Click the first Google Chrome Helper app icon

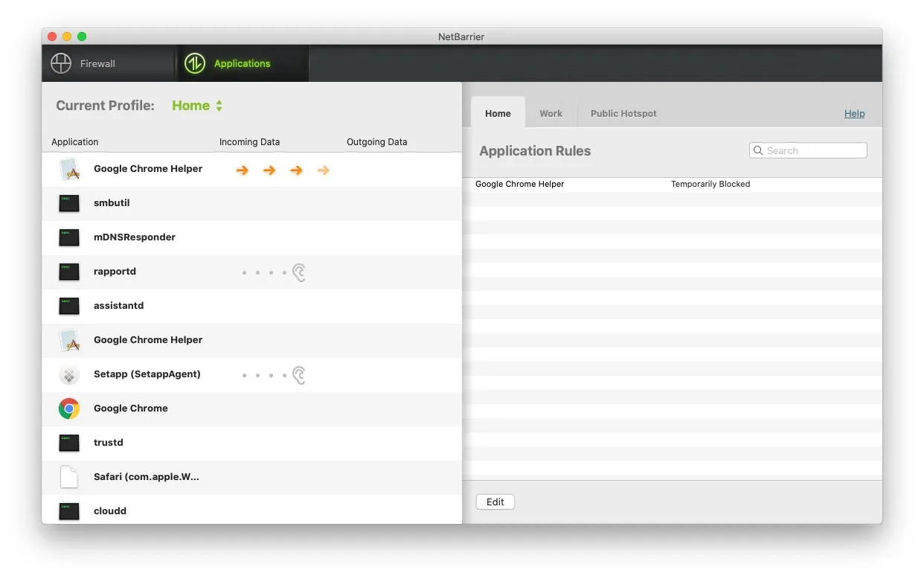point(69,170)
